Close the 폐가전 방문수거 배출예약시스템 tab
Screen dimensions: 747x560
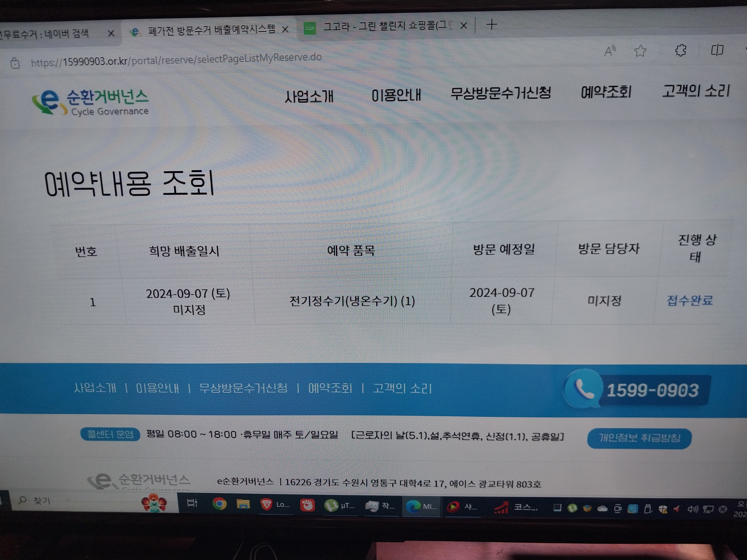285,30
